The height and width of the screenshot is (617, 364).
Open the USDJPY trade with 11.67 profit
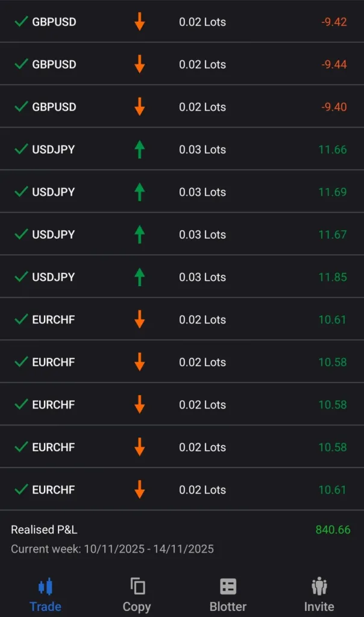[54, 234]
